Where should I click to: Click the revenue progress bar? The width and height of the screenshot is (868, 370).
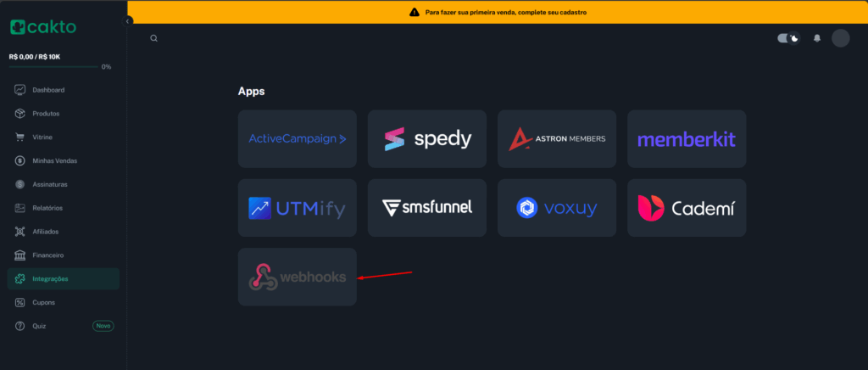click(x=53, y=66)
